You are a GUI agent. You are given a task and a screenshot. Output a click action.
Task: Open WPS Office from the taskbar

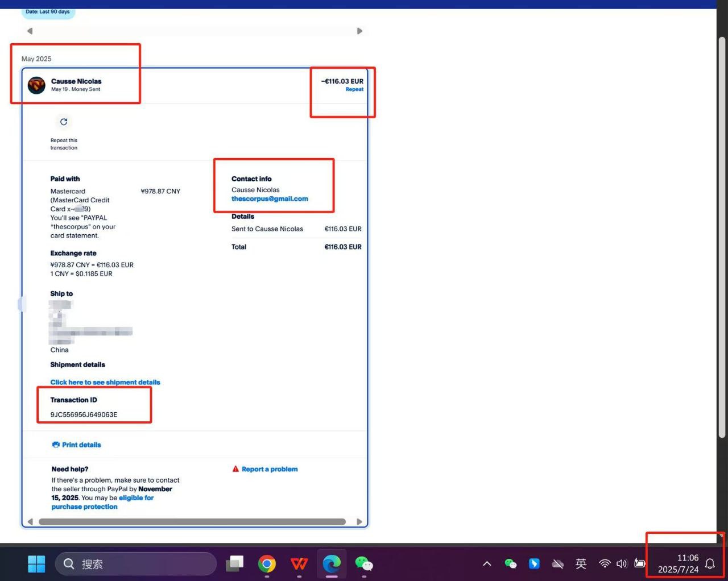click(x=299, y=563)
